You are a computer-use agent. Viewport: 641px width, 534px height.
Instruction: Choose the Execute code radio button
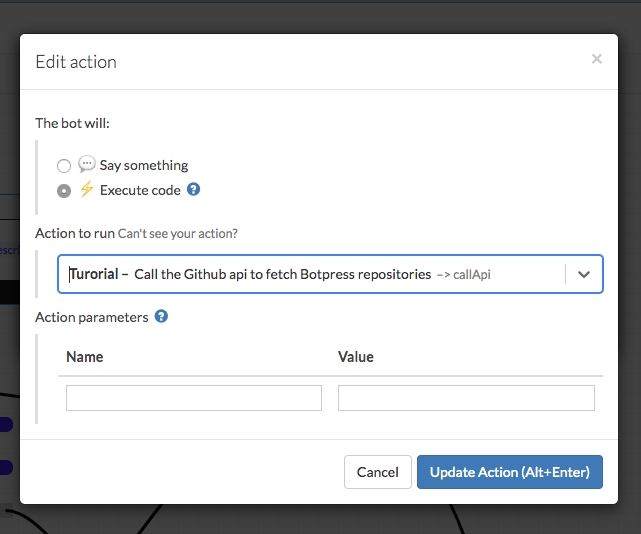pyautogui.click(x=64, y=191)
